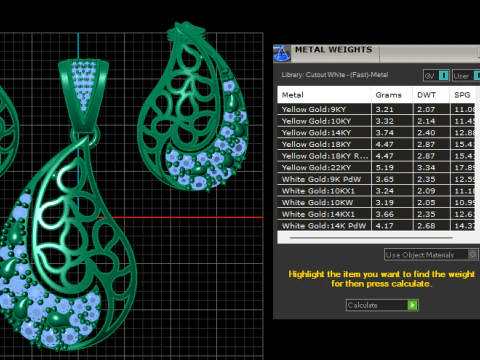Select the White Gold:9K PdW row
Viewport: 480px width, 360px height.
click(x=376, y=179)
